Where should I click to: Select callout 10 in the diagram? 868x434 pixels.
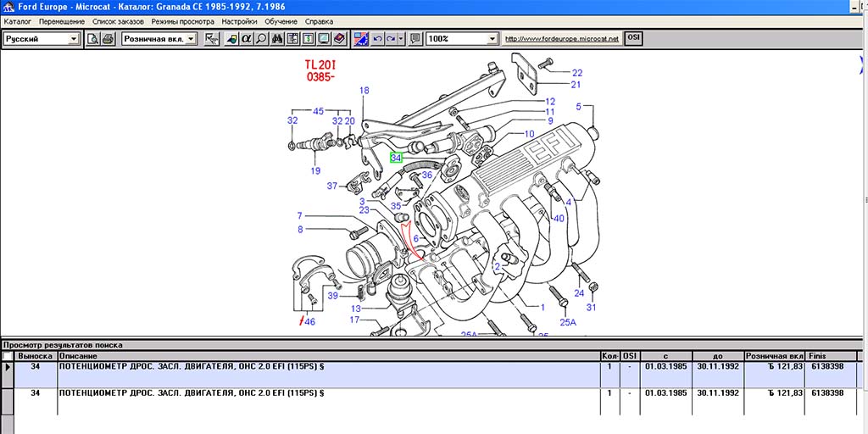tap(529, 133)
